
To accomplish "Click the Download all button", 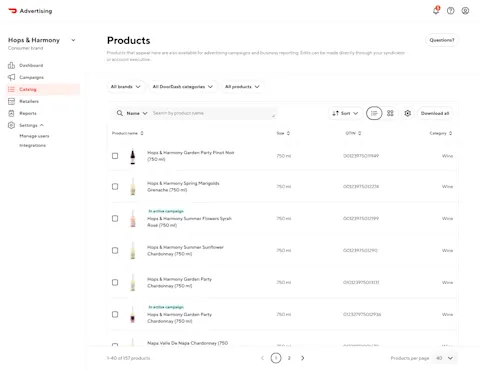I will point(435,113).
